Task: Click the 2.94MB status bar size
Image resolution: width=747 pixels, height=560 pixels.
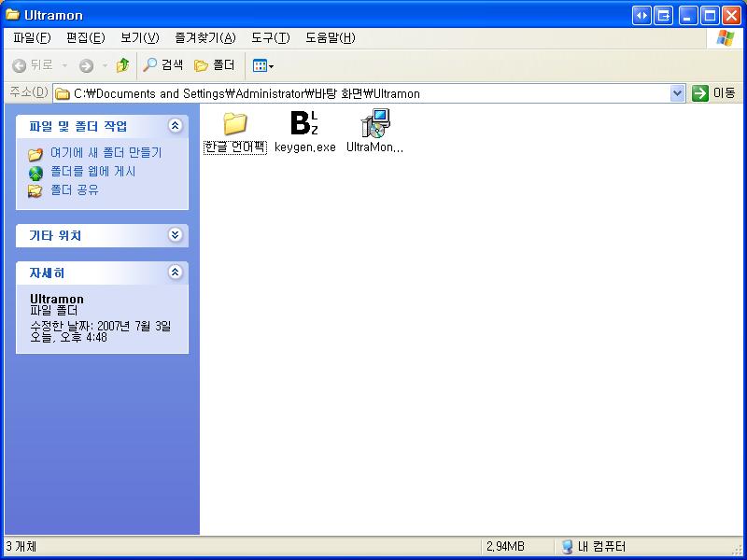Action: click(505, 546)
